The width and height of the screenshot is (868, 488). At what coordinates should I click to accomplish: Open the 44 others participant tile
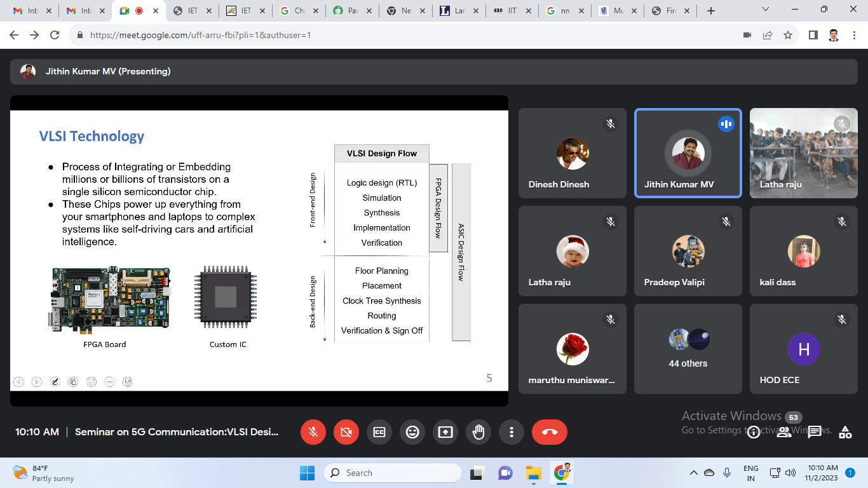pyautogui.click(x=688, y=348)
